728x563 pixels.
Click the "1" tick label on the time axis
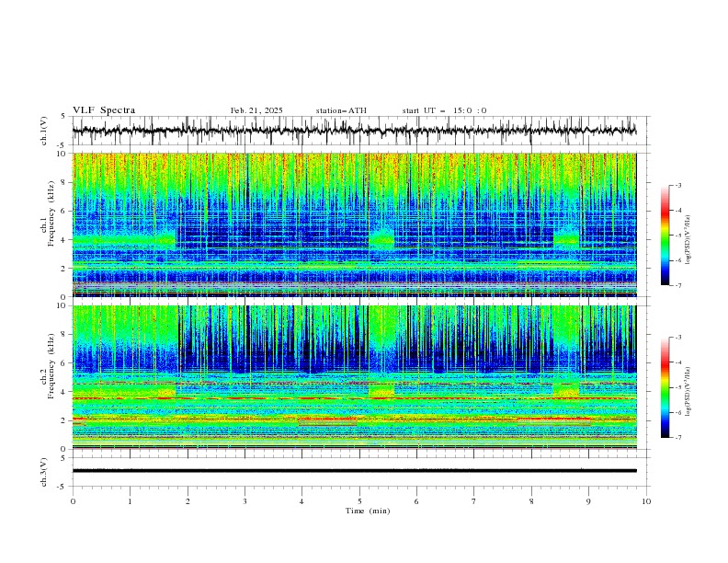point(130,501)
